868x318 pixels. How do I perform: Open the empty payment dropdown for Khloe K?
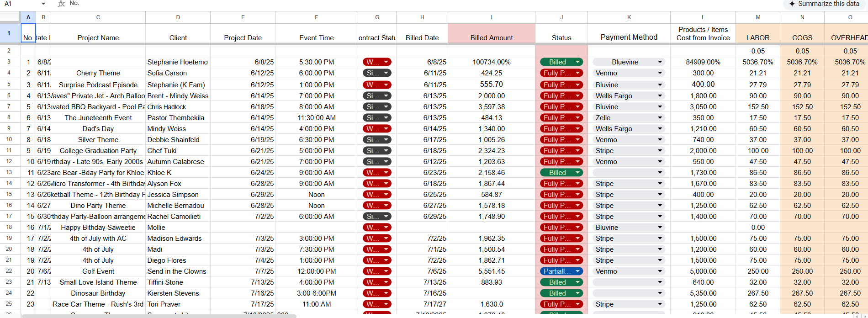pos(629,173)
